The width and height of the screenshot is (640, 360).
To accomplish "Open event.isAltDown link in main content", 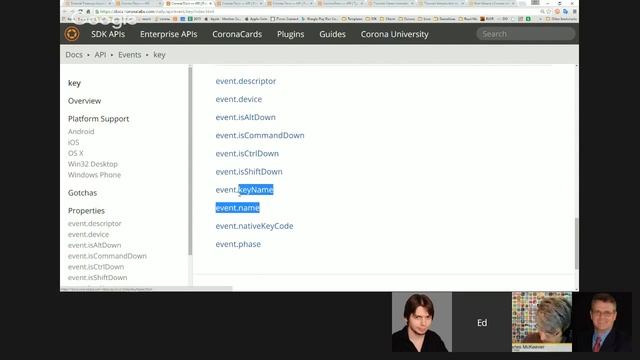I will click(246, 117).
